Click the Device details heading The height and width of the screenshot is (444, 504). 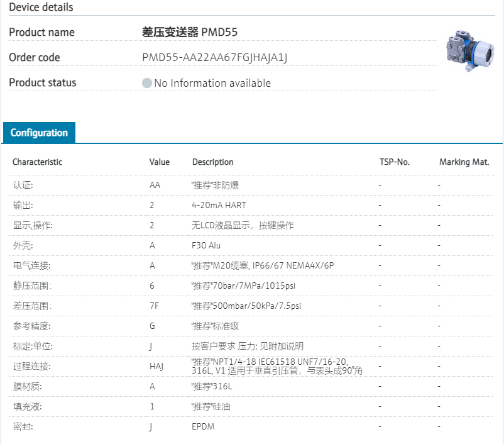coord(41,8)
